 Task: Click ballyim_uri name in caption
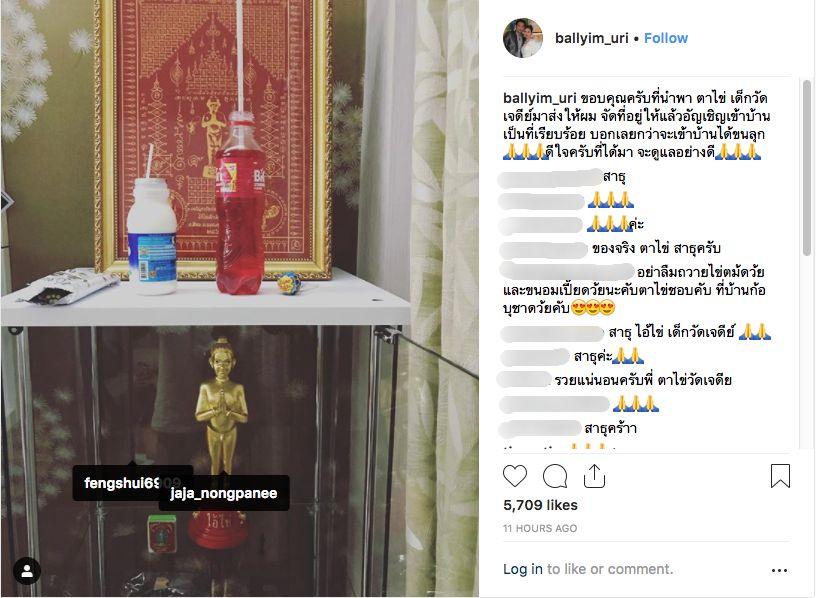tap(540, 98)
